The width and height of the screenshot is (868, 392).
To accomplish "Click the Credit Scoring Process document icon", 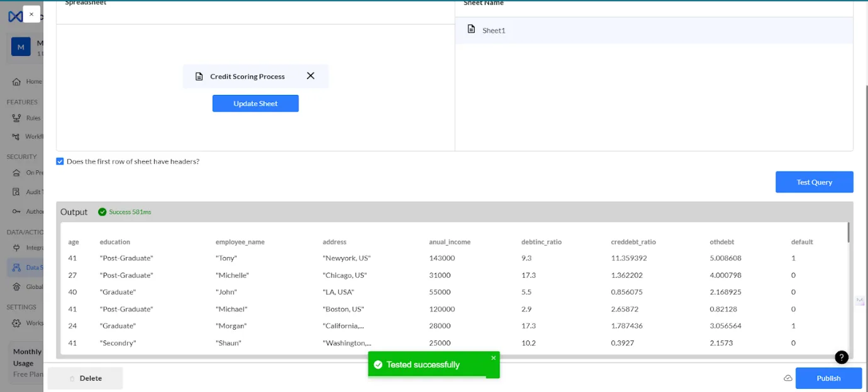I will tap(199, 76).
